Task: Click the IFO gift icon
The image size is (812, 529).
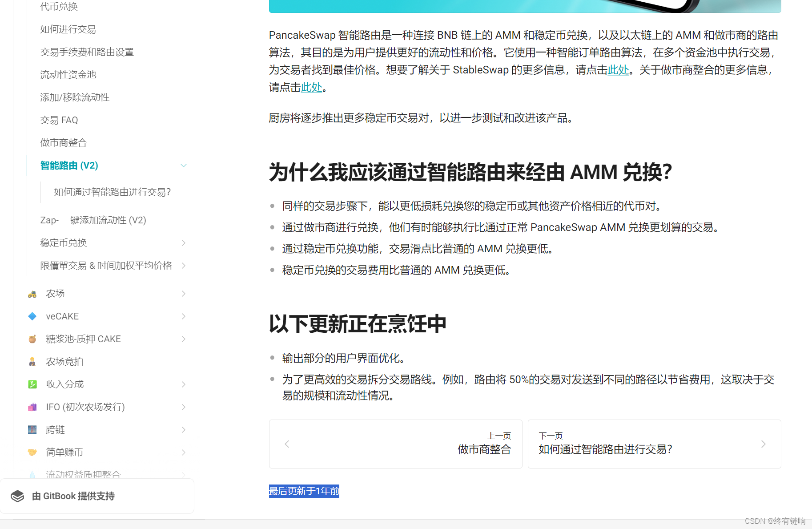Action: 32,407
